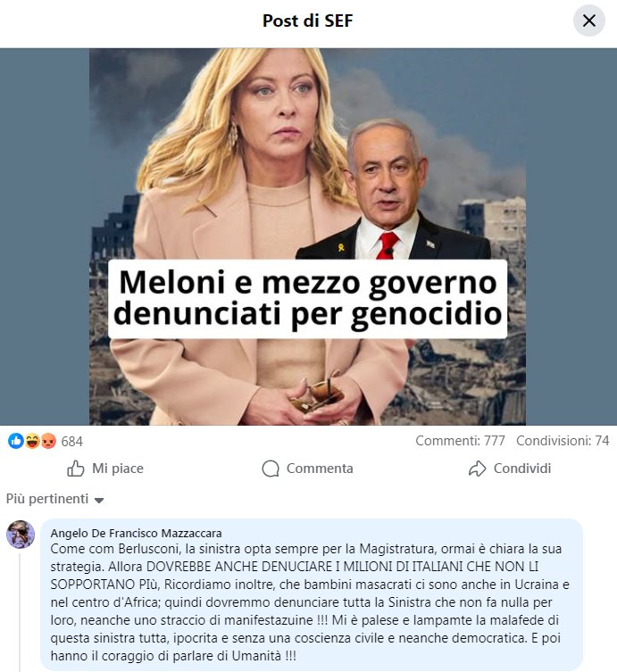The image size is (617, 672).
Task: Click the blue Like reaction emoji
Action: coord(16,441)
